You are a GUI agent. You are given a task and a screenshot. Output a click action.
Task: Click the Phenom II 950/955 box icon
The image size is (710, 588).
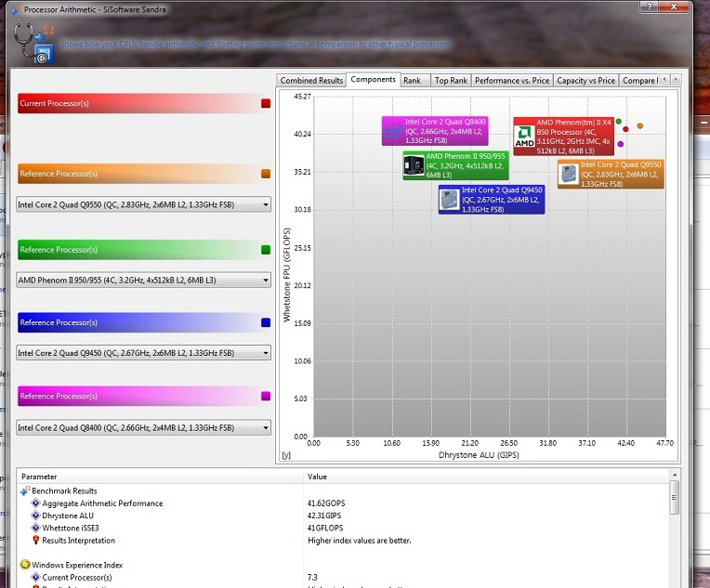[414, 166]
